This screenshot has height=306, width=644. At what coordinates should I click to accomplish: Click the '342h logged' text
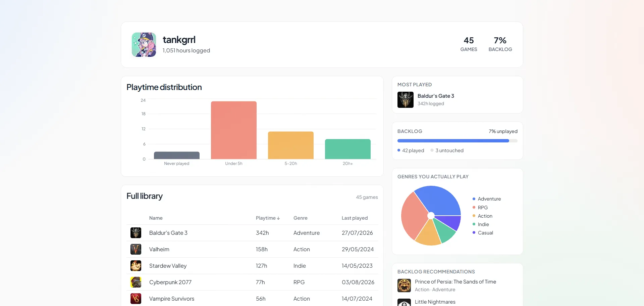click(x=431, y=103)
